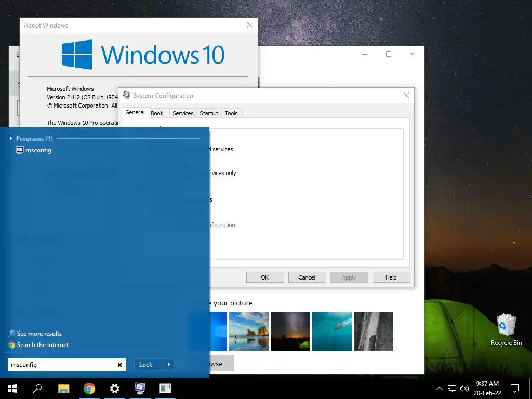Select the blue Windows picture thumbnail
Screen dimensions: 532x399
(219, 331)
